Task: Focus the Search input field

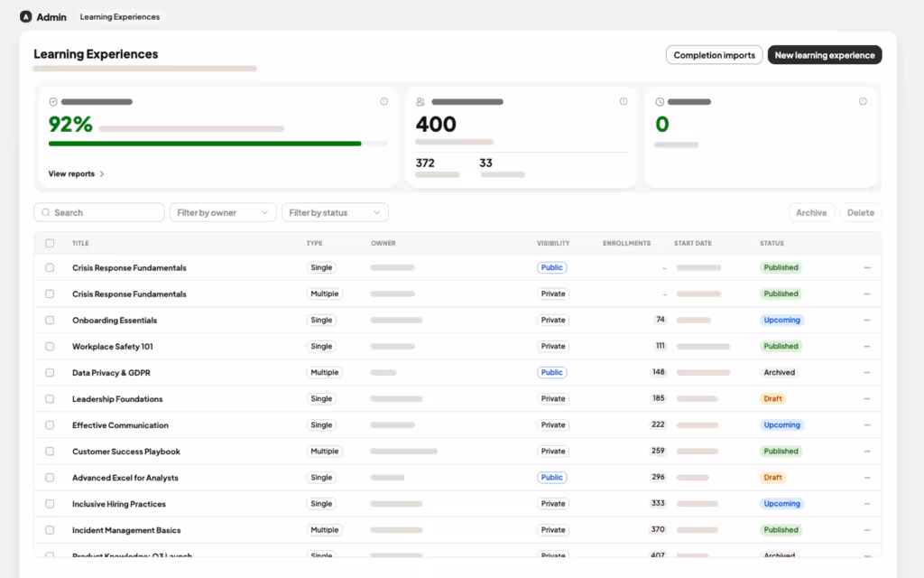Action: point(99,212)
